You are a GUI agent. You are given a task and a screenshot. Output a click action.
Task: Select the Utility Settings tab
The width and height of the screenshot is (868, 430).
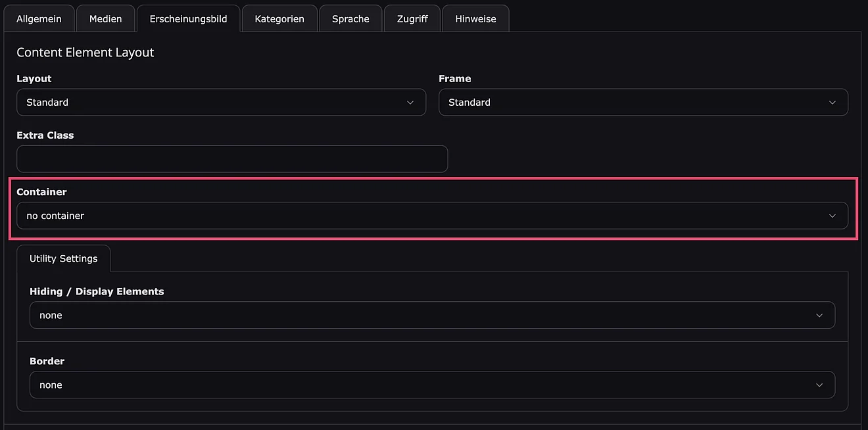[64, 258]
